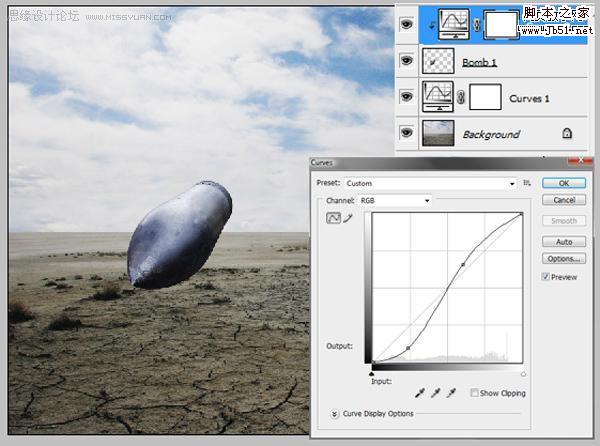The height and width of the screenshot is (446, 600).
Task: Open the Preset dropdown
Action: pyautogui.click(x=430, y=184)
